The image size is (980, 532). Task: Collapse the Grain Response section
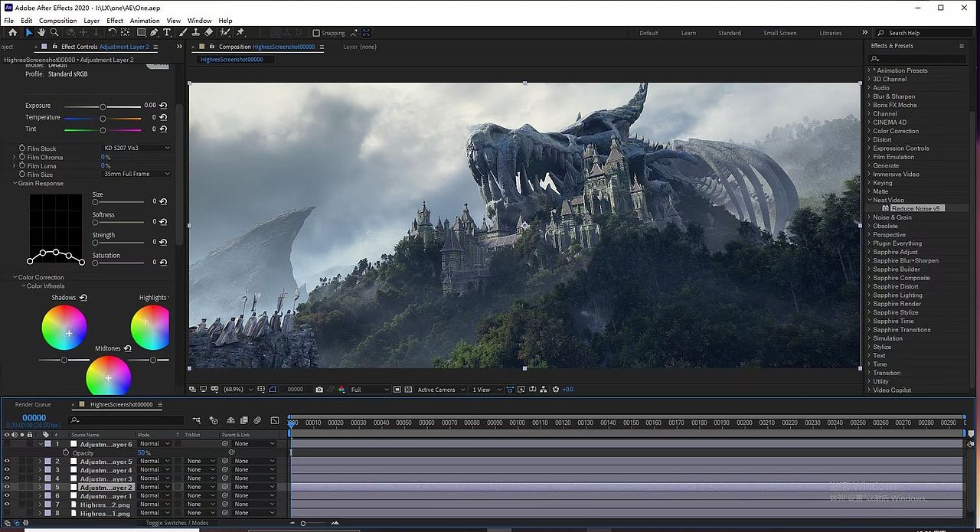tap(15, 184)
